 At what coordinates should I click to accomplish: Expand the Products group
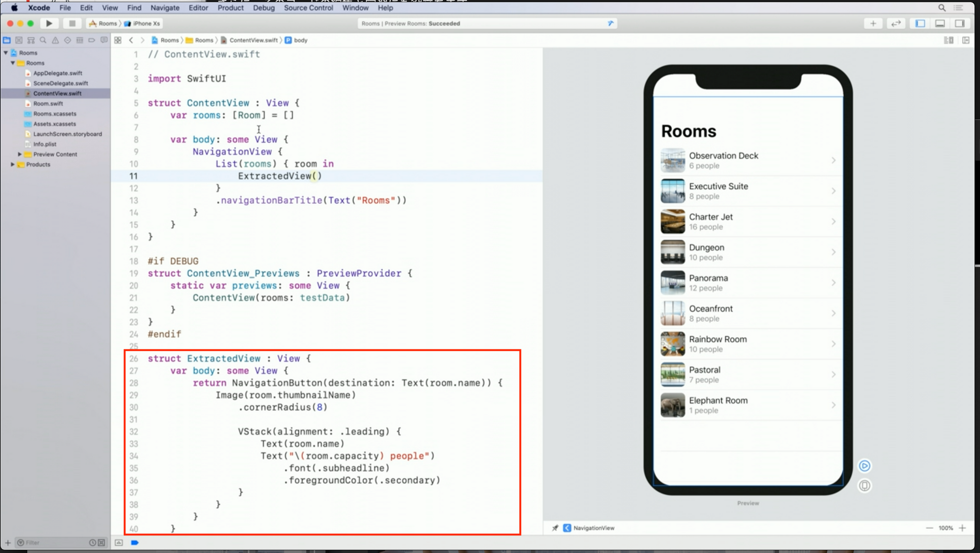point(13,165)
